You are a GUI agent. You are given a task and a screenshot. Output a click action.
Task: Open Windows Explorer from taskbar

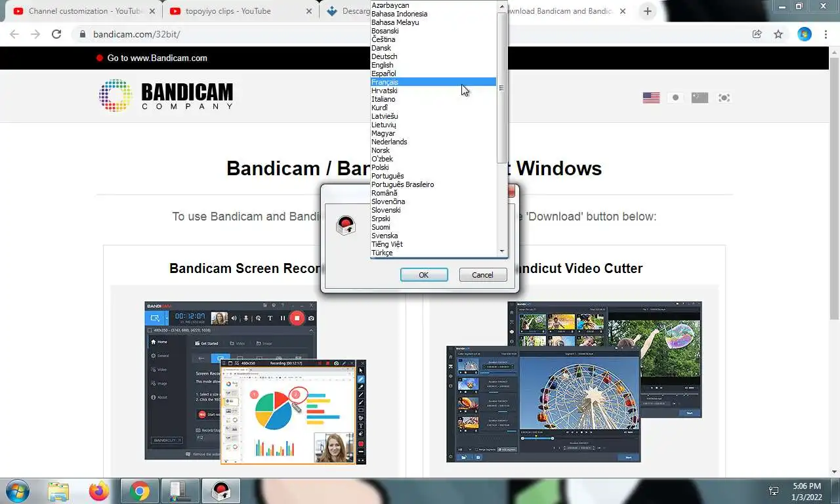tap(58, 491)
